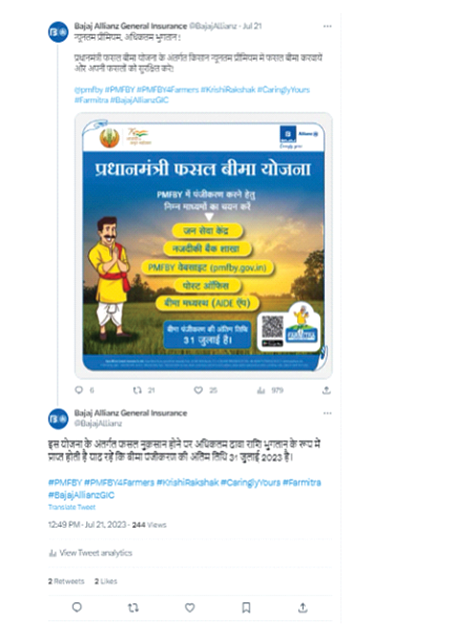Screen dimensions: 449x625
Task: Click the heart icon in the bottom action bar
Action: 190,607
